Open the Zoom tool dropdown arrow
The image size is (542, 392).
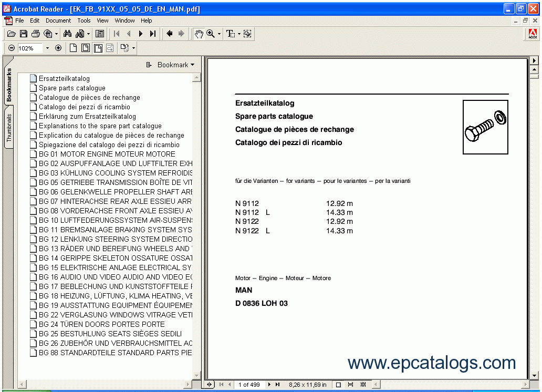(219, 34)
